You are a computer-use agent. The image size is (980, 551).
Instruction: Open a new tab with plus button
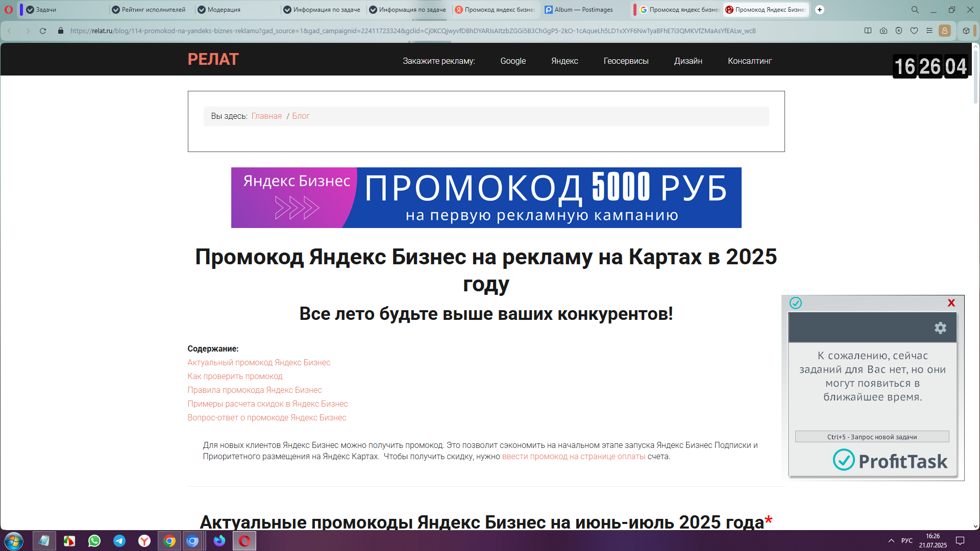coord(820,10)
